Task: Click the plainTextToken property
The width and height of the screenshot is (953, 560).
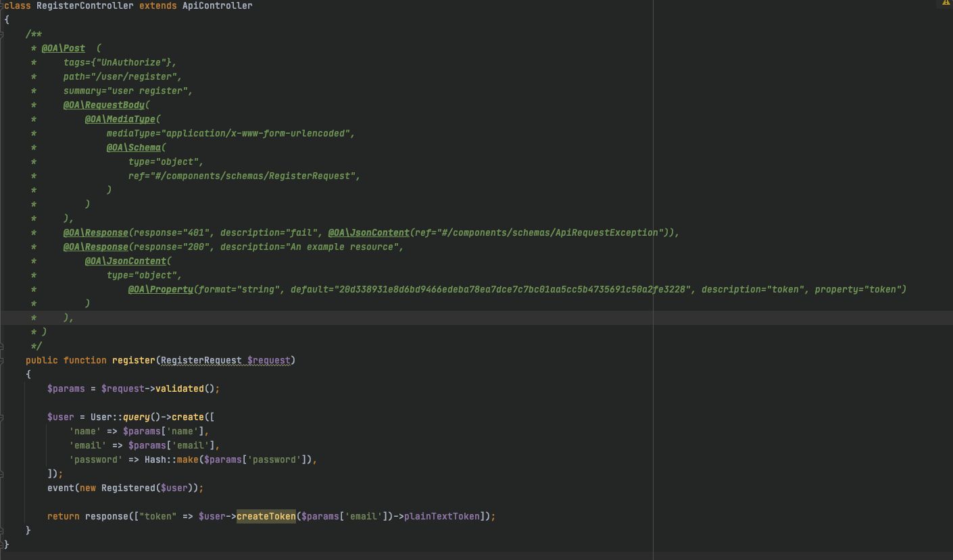Action: [x=442, y=516]
